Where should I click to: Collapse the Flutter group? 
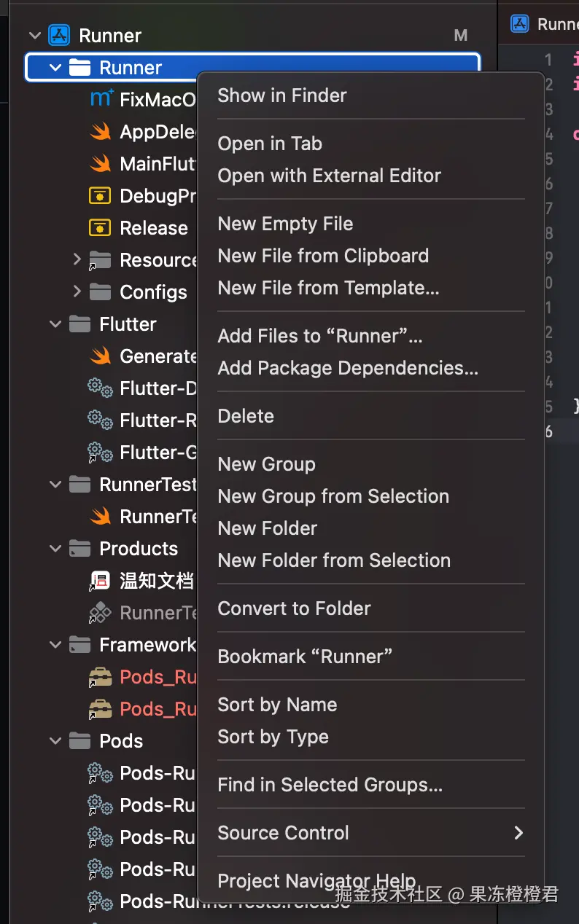point(55,324)
